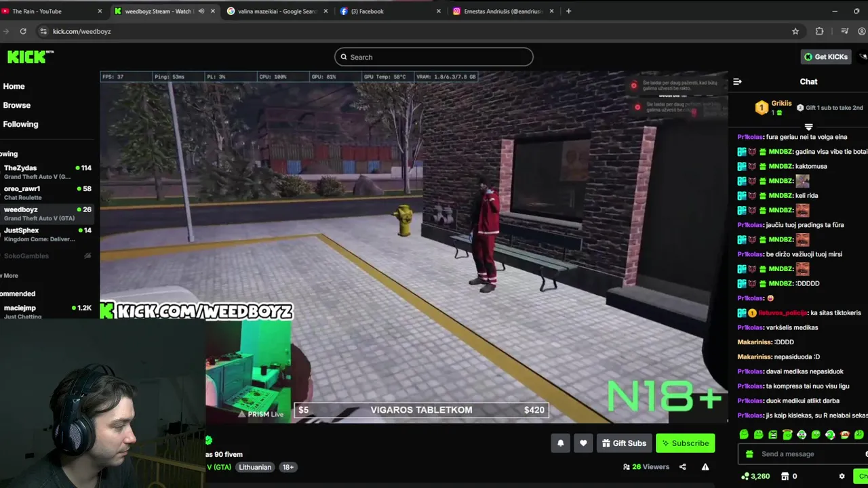Open oreo_rawr1 channel in sidebar
The width and height of the screenshot is (868, 488).
[47, 192]
